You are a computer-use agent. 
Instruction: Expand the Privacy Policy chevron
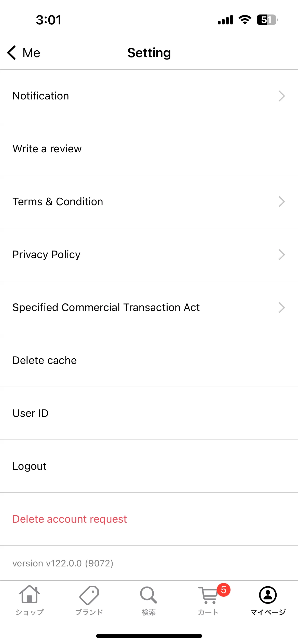pyautogui.click(x=281, y=255)
